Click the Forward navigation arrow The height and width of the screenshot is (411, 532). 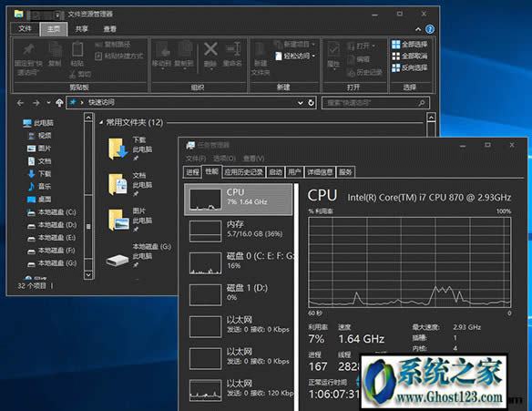click(x=36, y=102)
